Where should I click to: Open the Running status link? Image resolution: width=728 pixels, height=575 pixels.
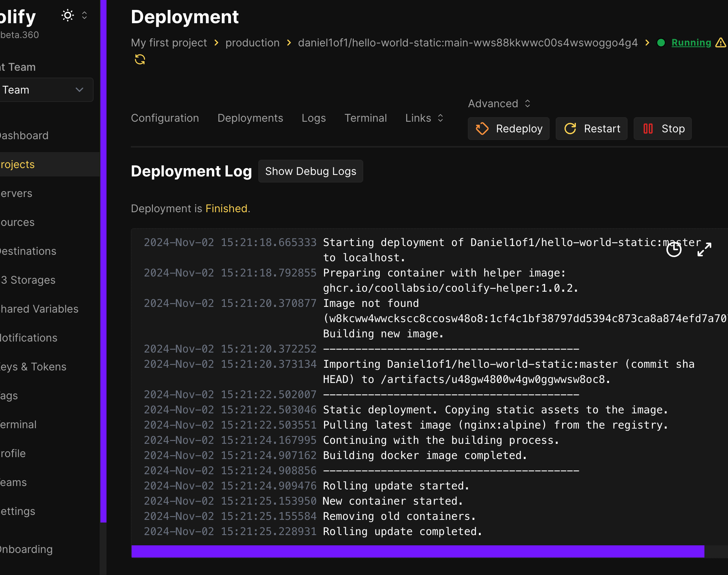tap(691, 43)
